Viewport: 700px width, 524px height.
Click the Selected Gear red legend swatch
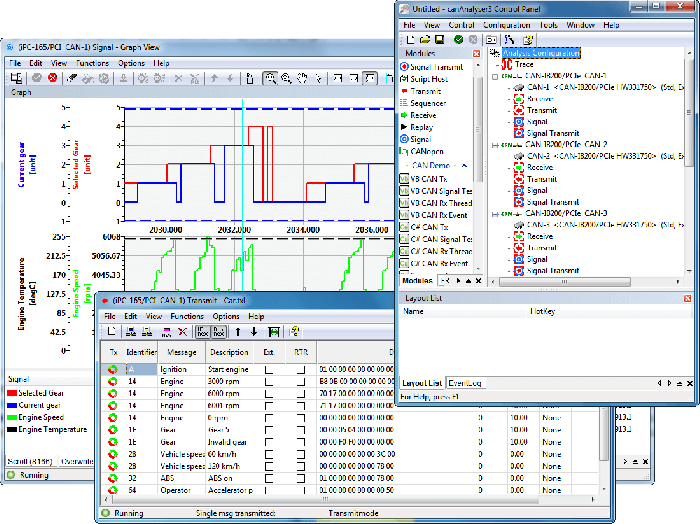pos(12,392)
